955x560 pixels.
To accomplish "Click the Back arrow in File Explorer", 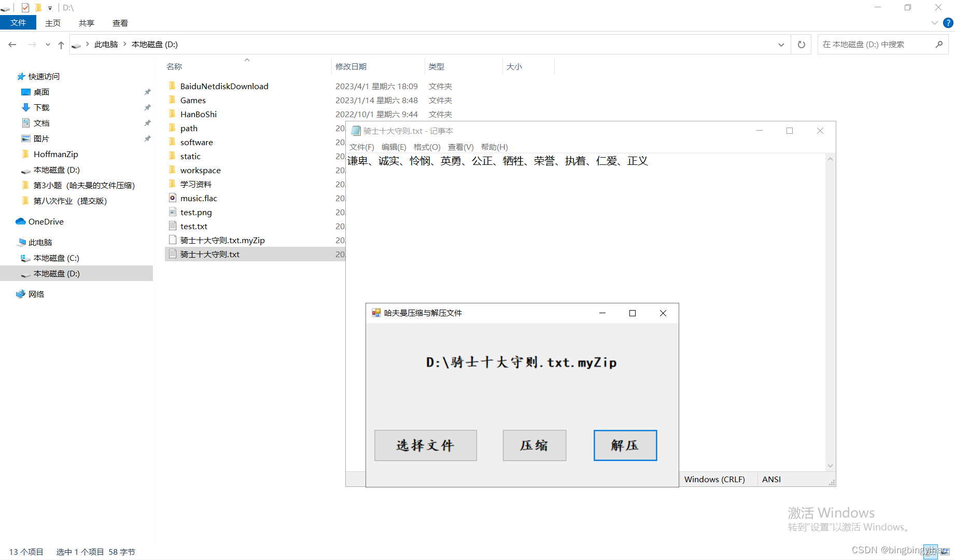I will (12, 45).
